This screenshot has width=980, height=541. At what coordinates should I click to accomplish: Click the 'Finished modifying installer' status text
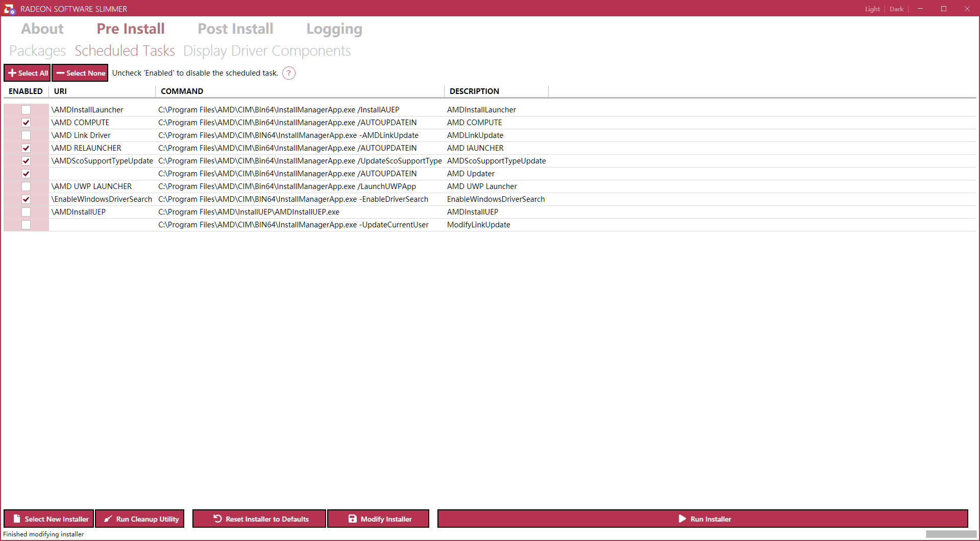pyautogui.click(x=43, y=534)
